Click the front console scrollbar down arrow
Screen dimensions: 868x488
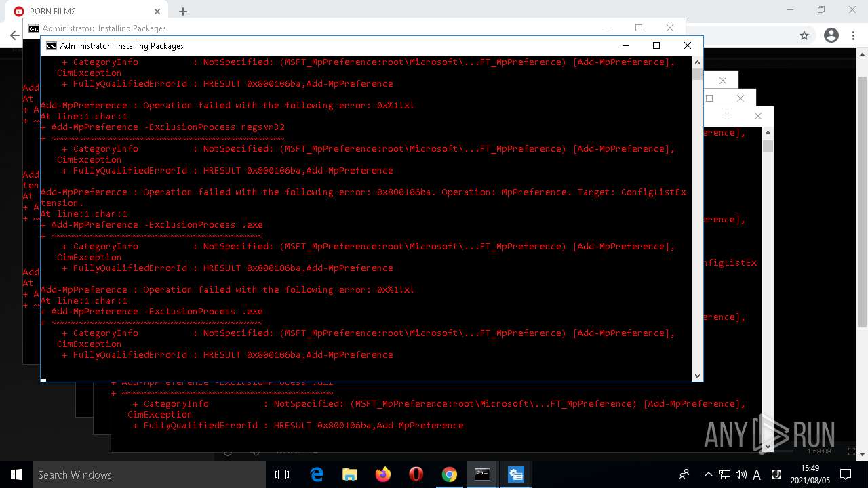tap(697, 375)
